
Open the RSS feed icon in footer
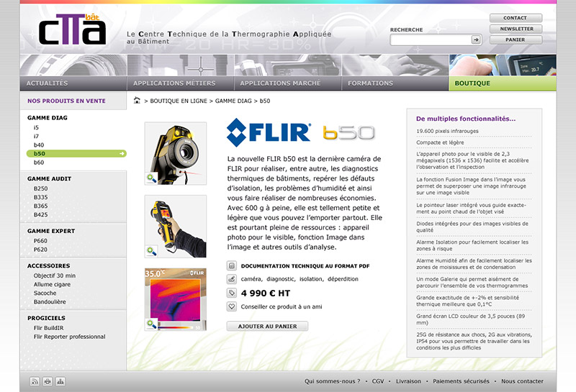click(x=35, y=381)
